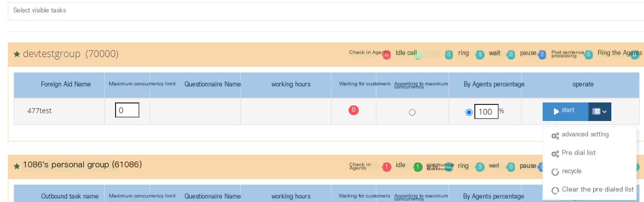Viewport: 644px width, 202px height.
Task: Click the Maximum concurrency limit input field
Action: click(127, 110)
